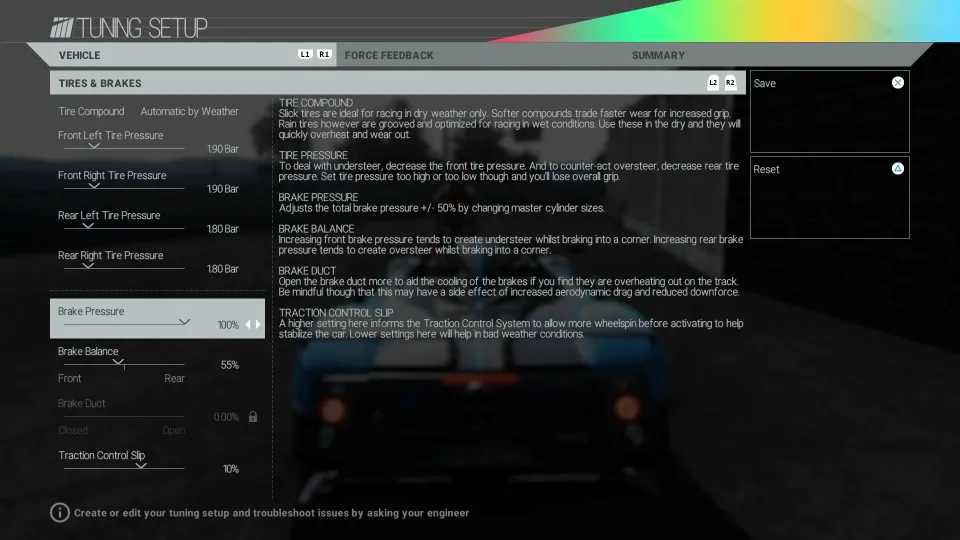The height and width of the screenshot is (540, 960).
Task: Reset the tuning setup
Action: (x=829, y=197)
